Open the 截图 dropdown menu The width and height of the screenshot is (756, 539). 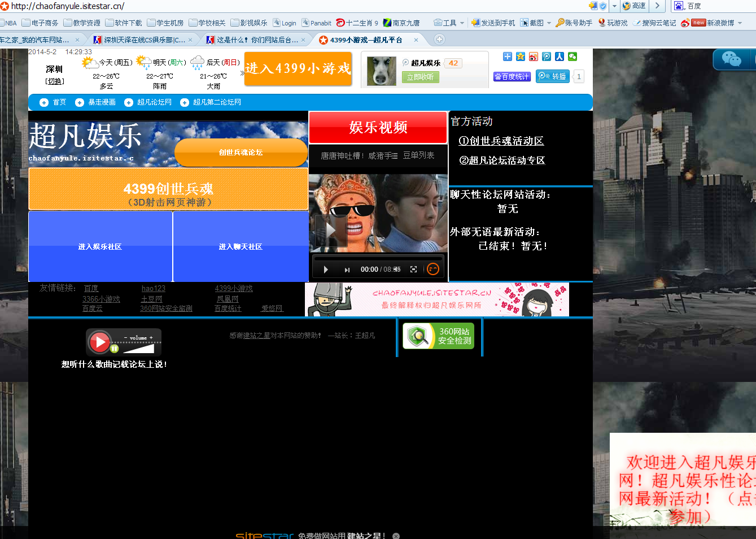[x=548, y=23]
